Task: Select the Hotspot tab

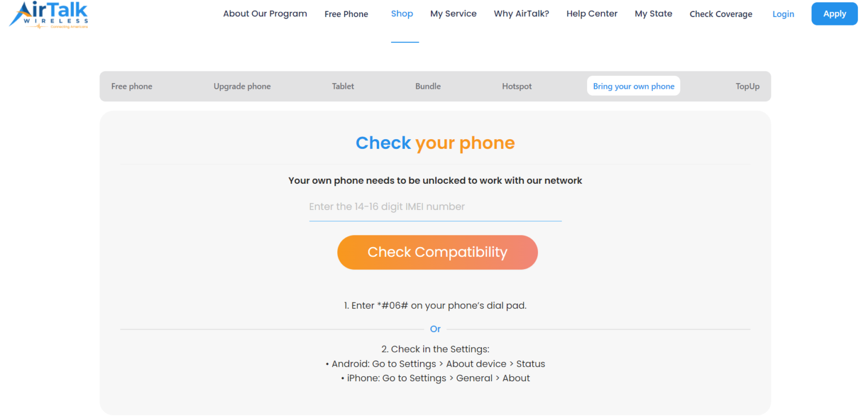Action: (x=517, y=86)
